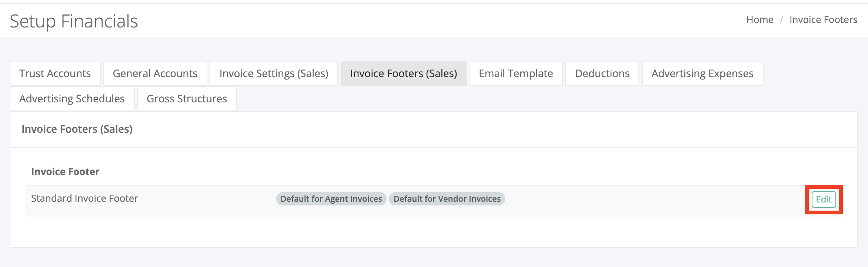The height and width of the screenshot is (267, 868).
Task: Click the Invoice Footers breadcrumb
Action: [x=823, y=20]
